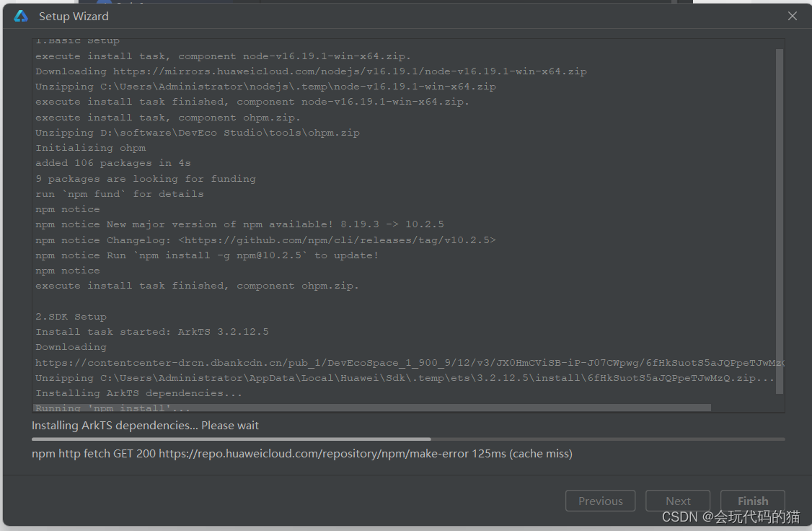The image size is (812, 531).
Task: Click the Previous button
Action: point(600,501)
